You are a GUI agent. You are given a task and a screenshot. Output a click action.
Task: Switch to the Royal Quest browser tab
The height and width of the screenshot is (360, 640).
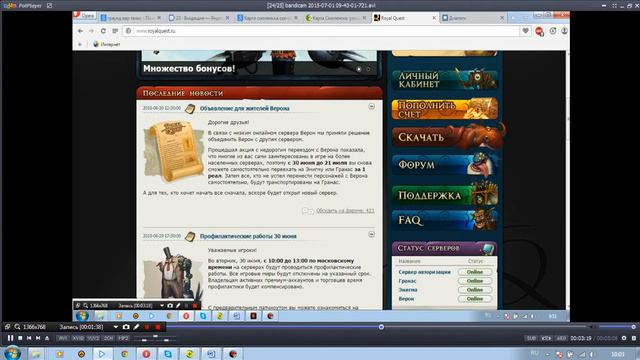tap(405, 18)
